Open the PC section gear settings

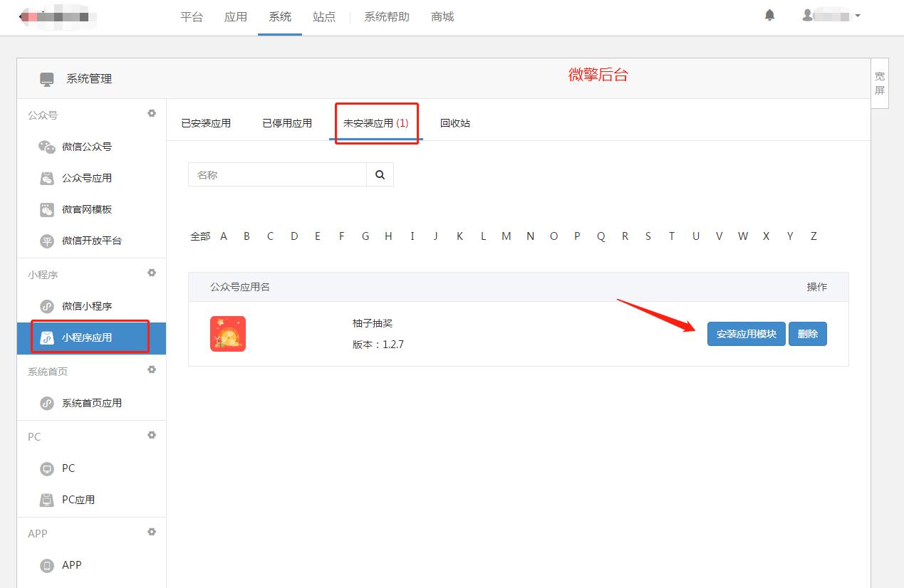point(151,435)
